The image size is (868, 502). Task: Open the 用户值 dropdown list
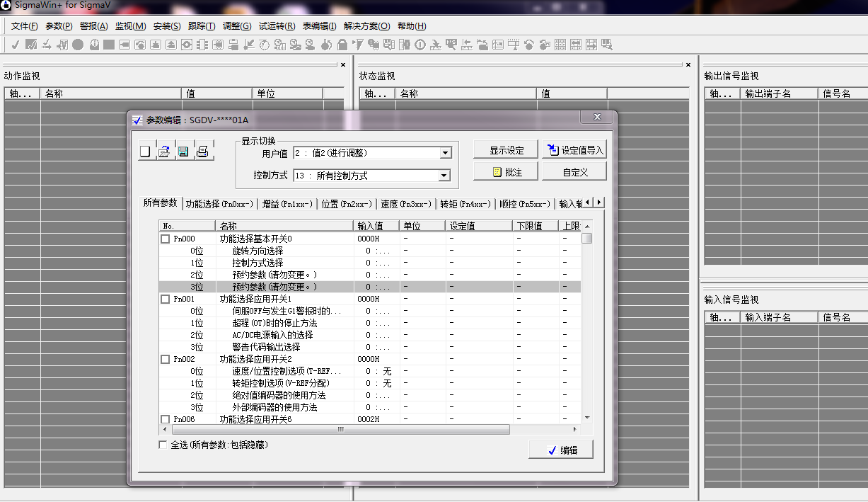click(x=445, y=153)
